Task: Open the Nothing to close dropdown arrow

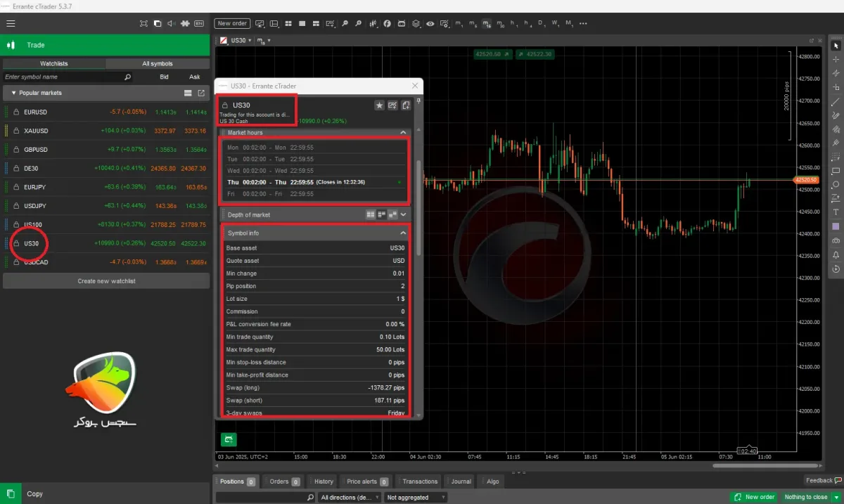Action: [x=836, y=497]
